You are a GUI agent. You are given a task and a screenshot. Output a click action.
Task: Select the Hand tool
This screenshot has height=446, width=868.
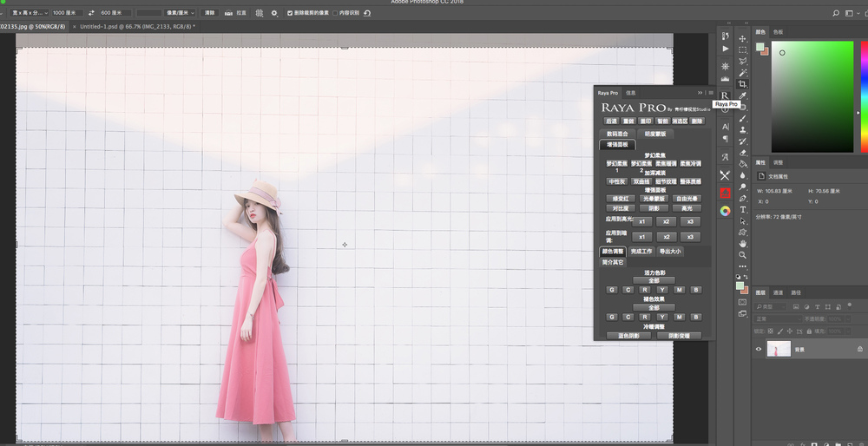743,244
